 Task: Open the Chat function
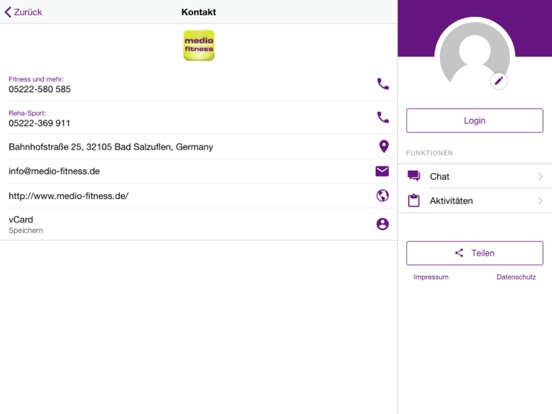(x=475, y=176)
